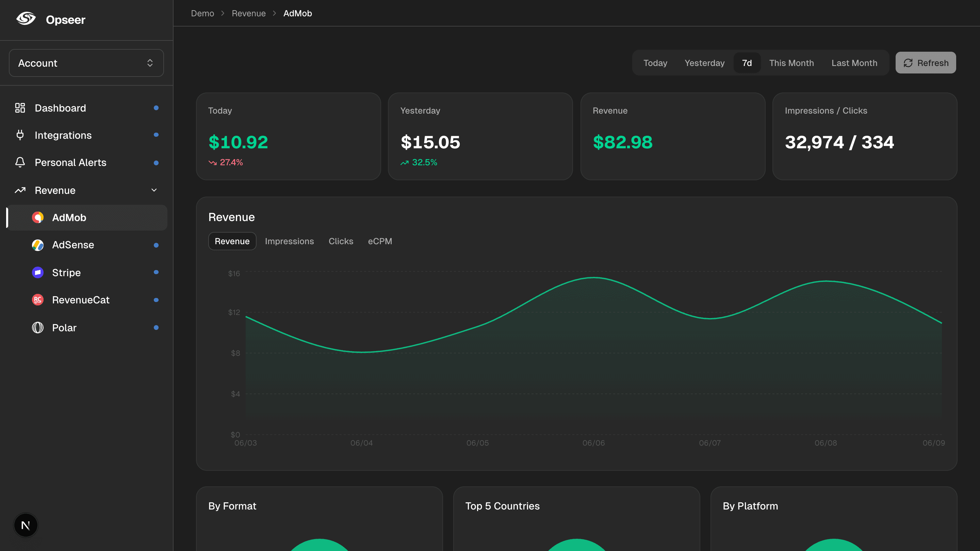Image resolution: width=980 pixels, height=551 pixels.
Task: Open the RevenueCat revenue page
Action: point(87,300)
